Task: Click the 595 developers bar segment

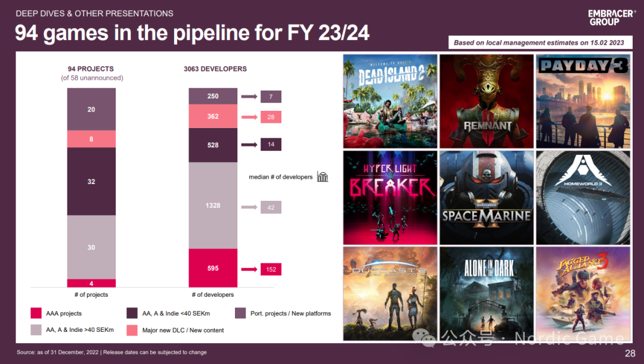Action: point(213,268)
